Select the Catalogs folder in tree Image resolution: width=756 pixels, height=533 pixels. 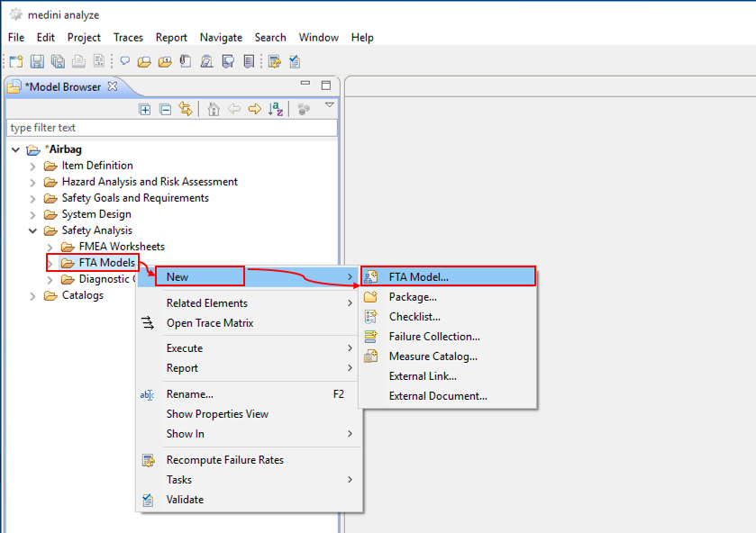(82, 295)
